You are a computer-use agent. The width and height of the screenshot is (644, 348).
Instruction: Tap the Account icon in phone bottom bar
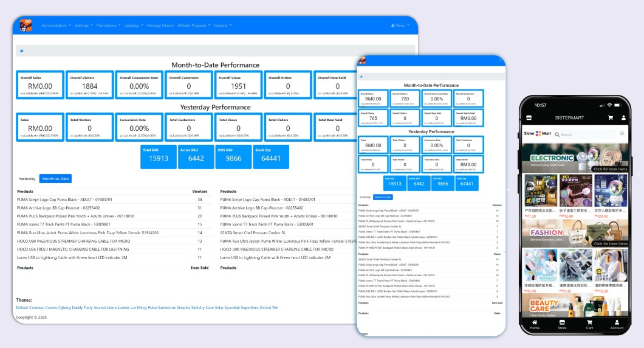click(x=617, y=324)
